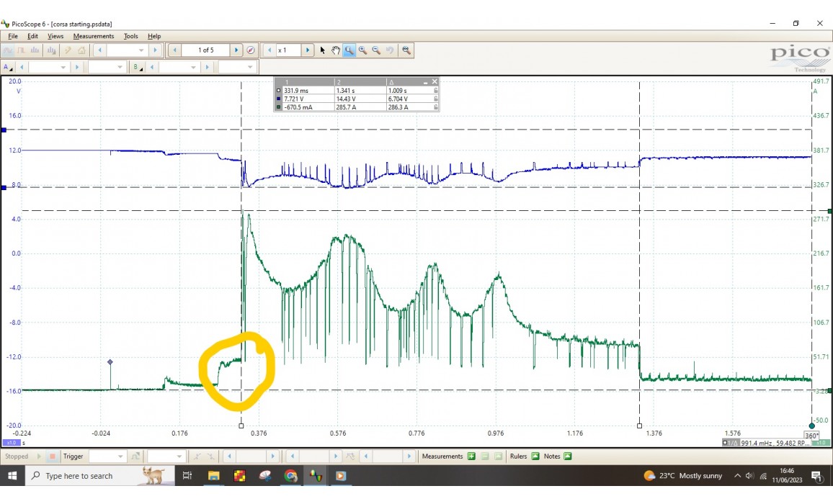The width and height of the screenshot is (833, 504).
Task: Click the add measurement green plus icon
Action: [x=471, y=456]
